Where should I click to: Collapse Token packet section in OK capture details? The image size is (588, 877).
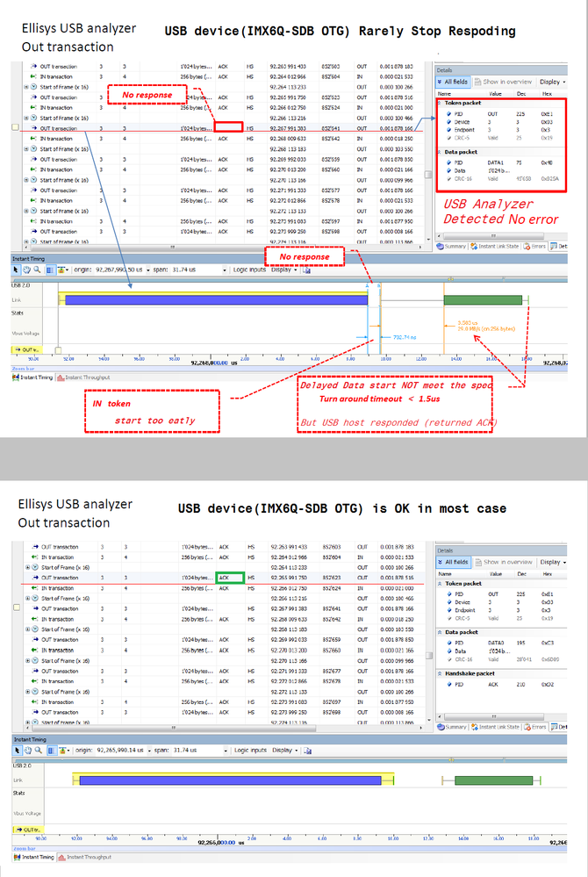click(x=441, y=584)
